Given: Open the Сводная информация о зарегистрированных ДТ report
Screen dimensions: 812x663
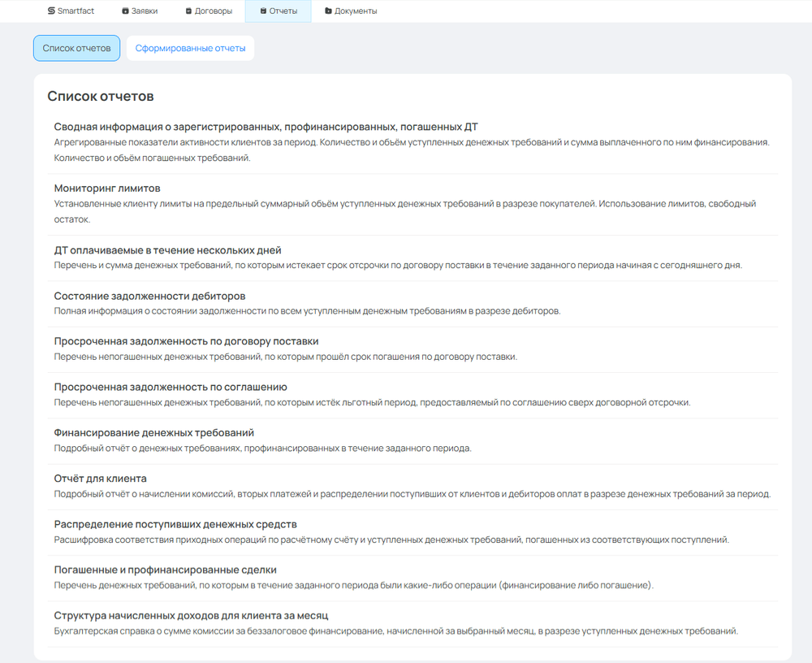Looking at the screenshot, I should click(x=266, y=127).
